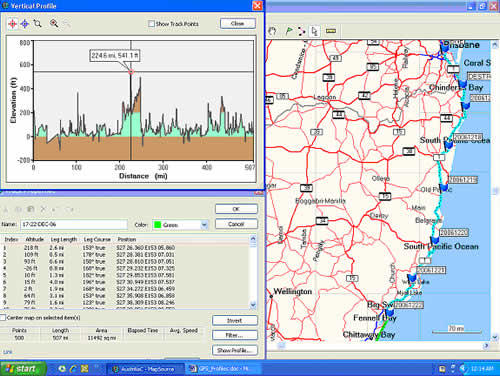Select the arrow selection tool in map toolbar
The height and width of the screenshot is (376, 500).
(314, 31)
